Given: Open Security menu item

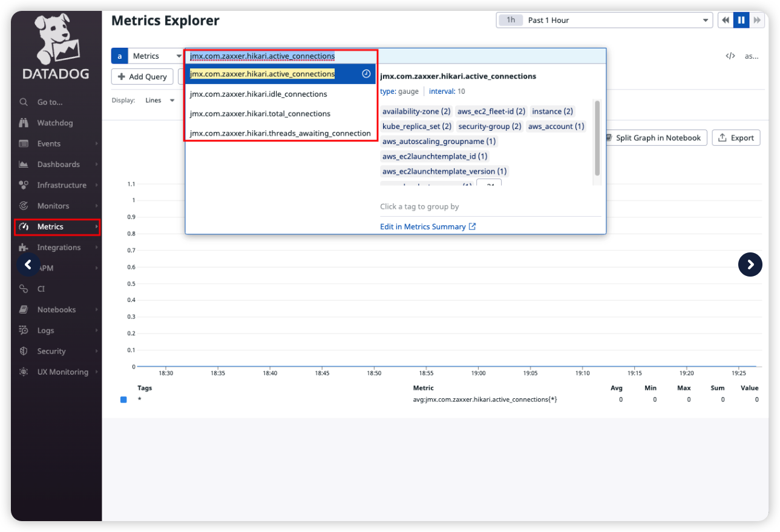Looking at the screenshot, I should (51, 351).
